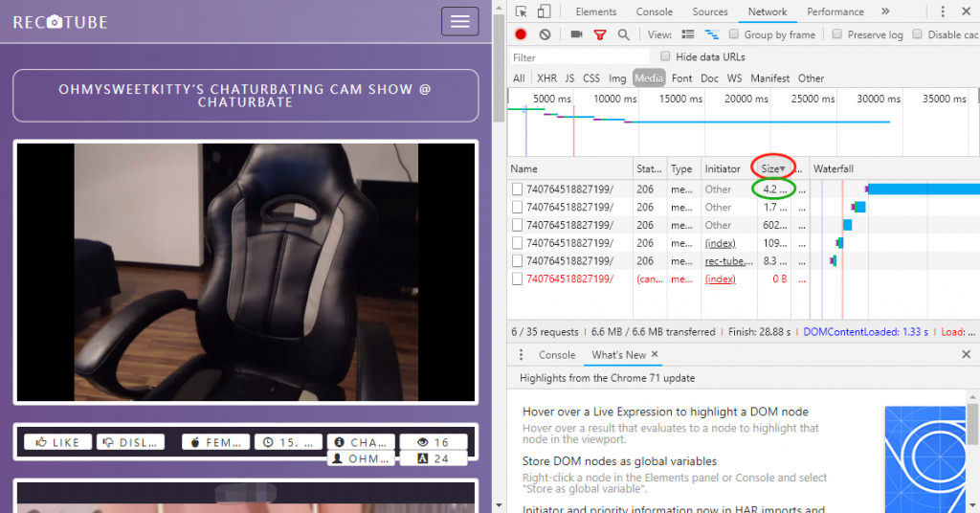This screenshot has height=513, width=980.
Task: Show overview waterfall view icon
Action: click(x=712, y=34)
